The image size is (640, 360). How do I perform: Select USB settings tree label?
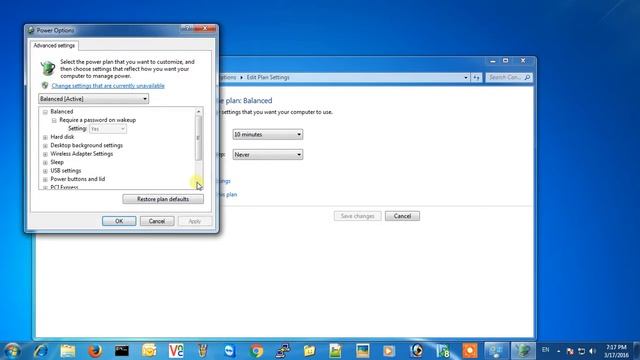(66, 171)
